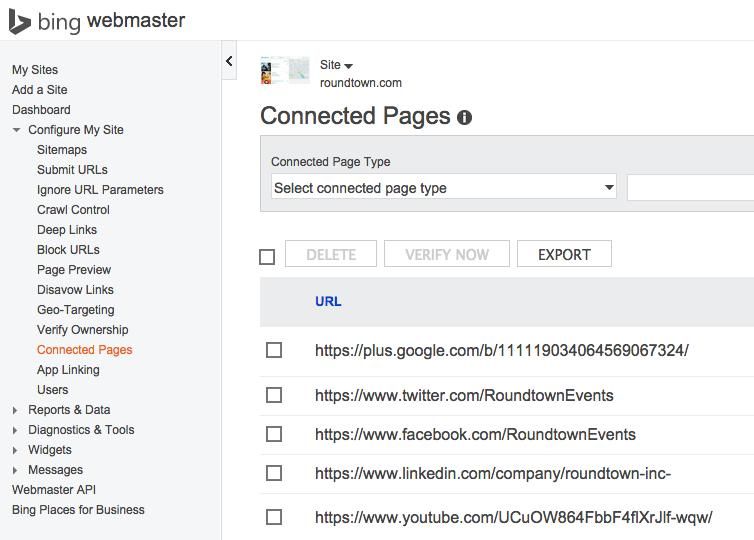Expand the Reports & Data section

tap(15, 410)
